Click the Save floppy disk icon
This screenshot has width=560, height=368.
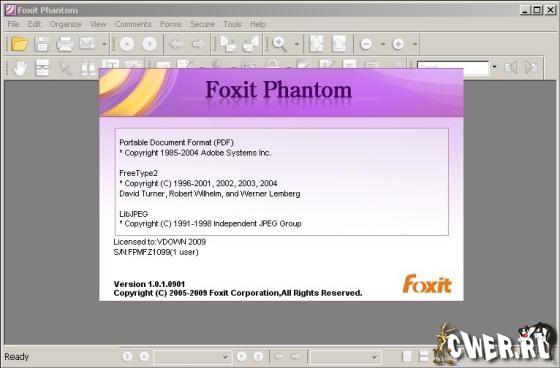pyautogui.click(x=42, y=44)
